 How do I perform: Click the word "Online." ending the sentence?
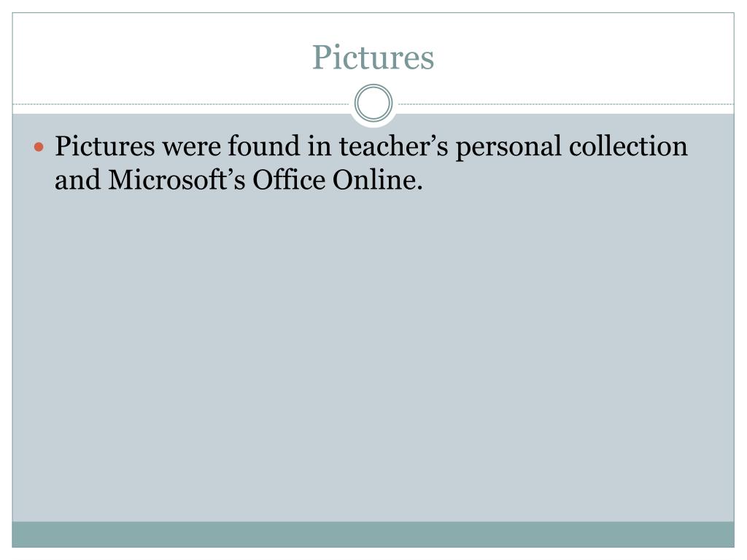click(x=377, y=180)
